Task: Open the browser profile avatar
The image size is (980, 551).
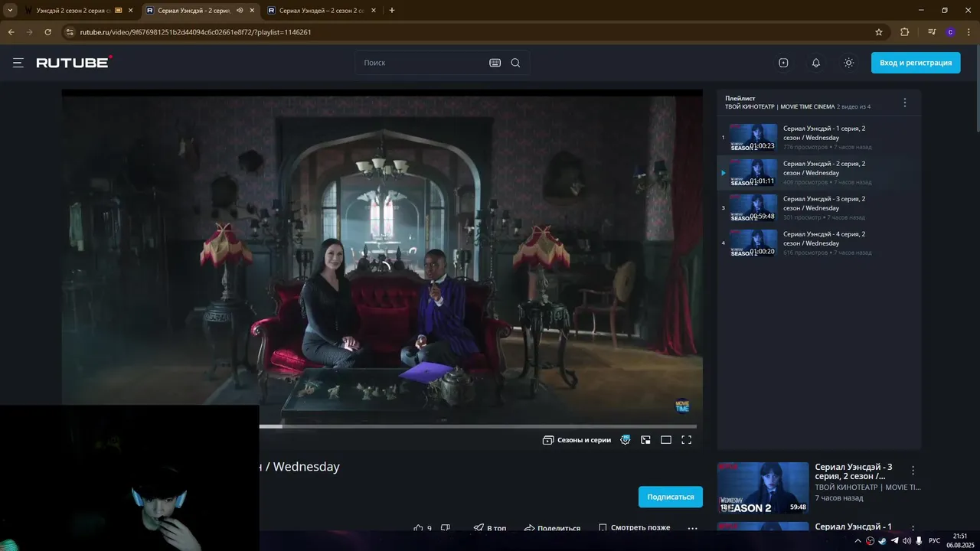Action: point(951,32)
